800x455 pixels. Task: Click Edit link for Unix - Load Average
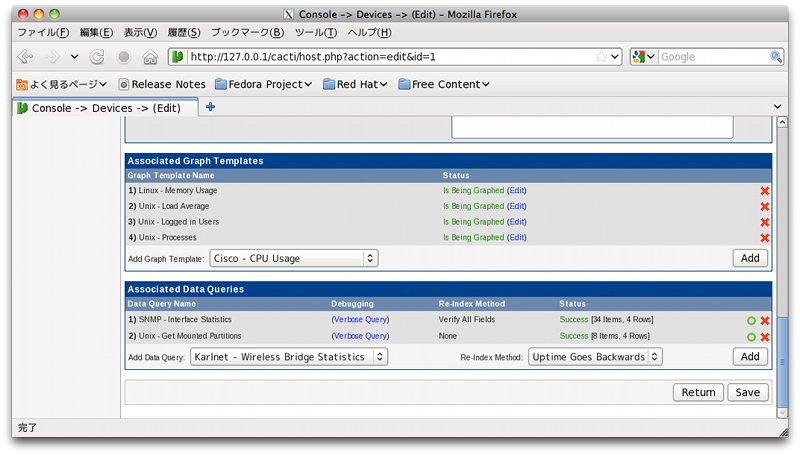pyautogui.click(x=517, y=206)
